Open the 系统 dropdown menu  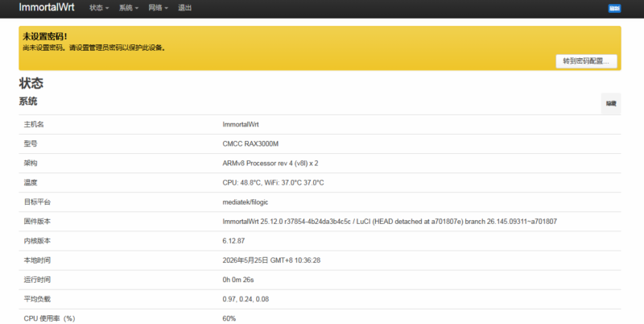(x=129, y=8)
